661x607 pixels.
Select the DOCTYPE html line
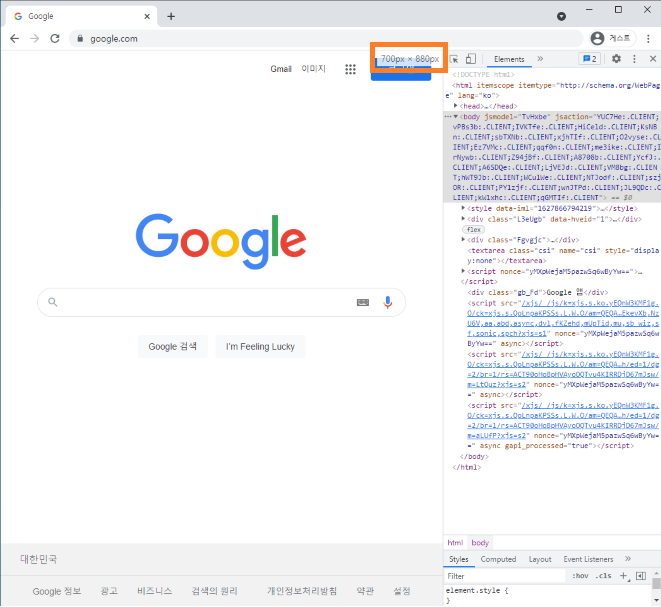[483, 75]
